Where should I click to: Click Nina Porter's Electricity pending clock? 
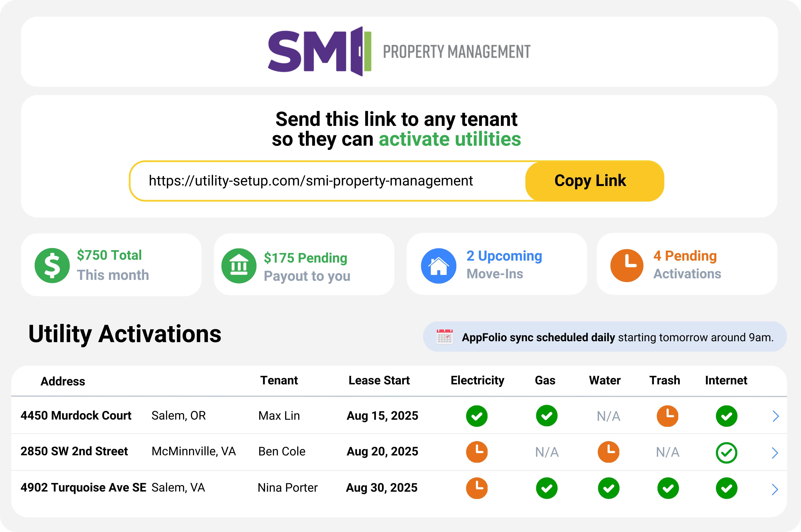pyautogui.click(x=477, y=488)
